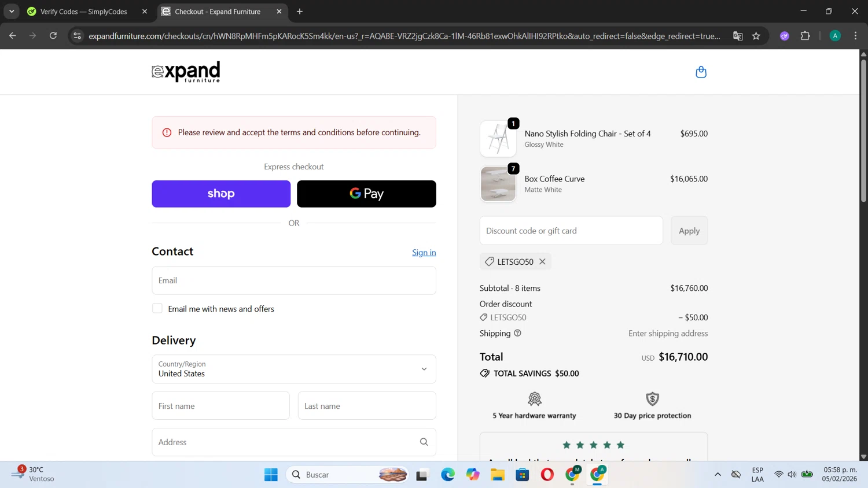Open a new browser tab

coord(299,12)
